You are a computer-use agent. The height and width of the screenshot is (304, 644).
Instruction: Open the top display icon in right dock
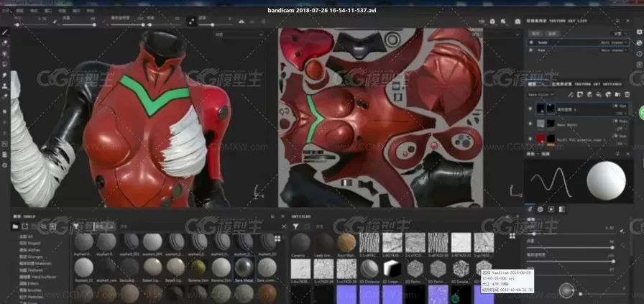640,32
